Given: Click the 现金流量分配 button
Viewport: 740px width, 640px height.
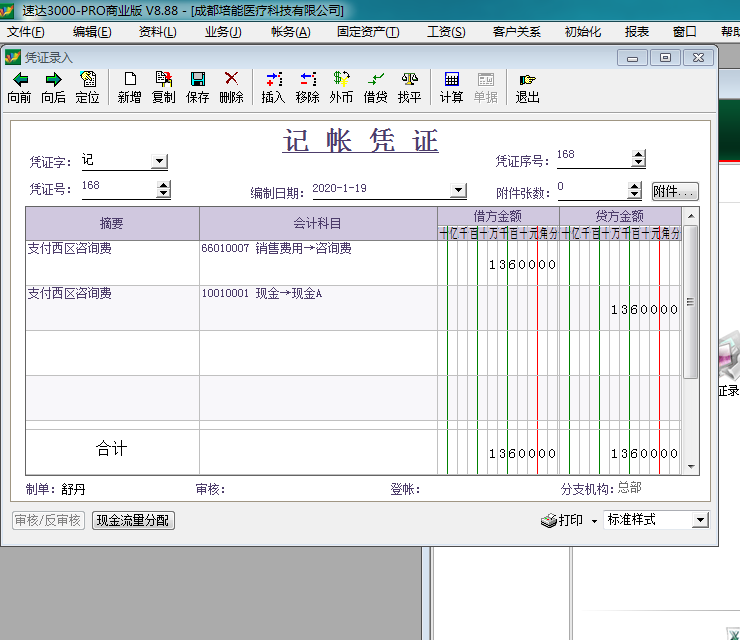Looking at the screenshot, I should [133, 521].
